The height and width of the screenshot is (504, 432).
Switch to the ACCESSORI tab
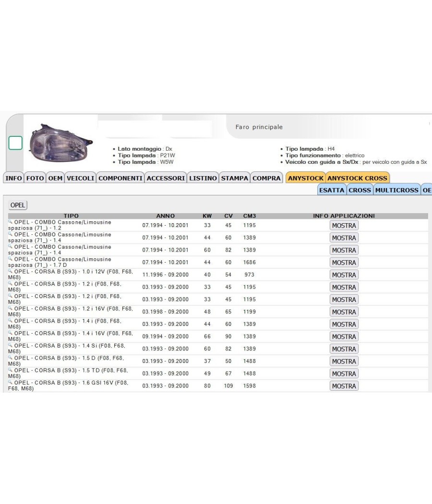[166, 178]
